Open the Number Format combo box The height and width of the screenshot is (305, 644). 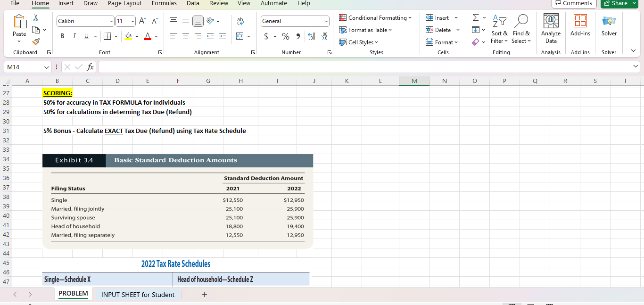[x=295, y=21]
